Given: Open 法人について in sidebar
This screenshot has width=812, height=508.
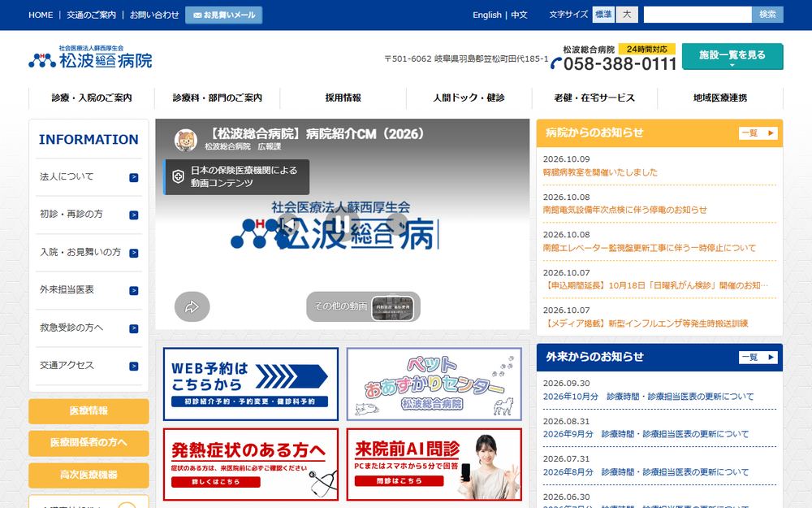Looking at the screenshot, I should tap(89, 177).
